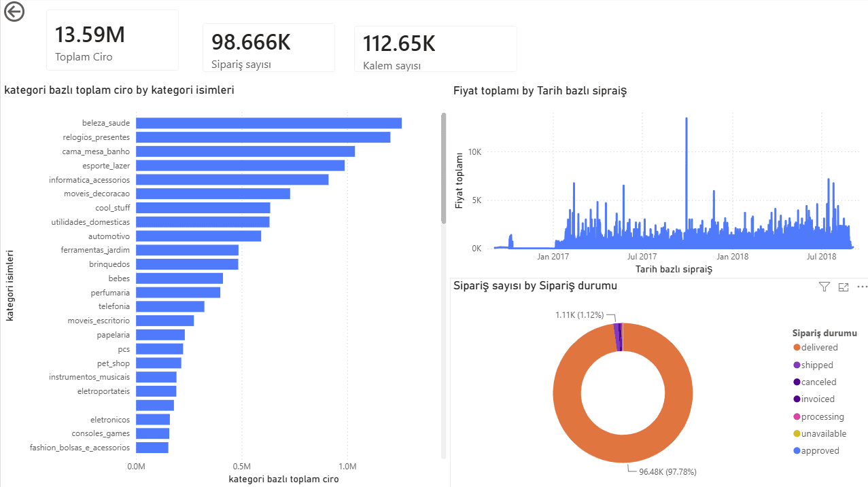Click the Sipariş sayısı card

point(268,48)
